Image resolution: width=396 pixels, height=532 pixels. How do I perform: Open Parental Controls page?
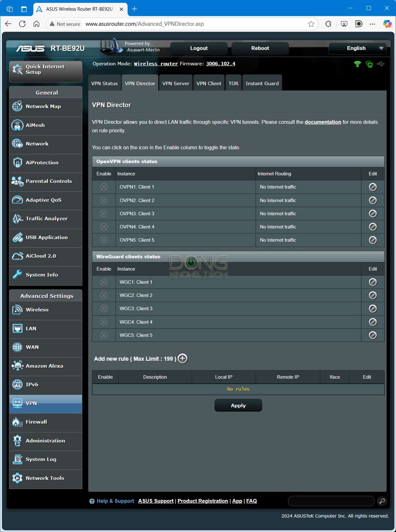[x=46, y=181]
